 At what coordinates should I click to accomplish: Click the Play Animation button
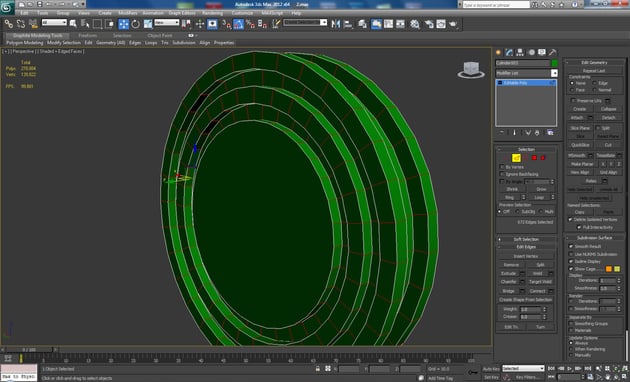click(570, 368)
